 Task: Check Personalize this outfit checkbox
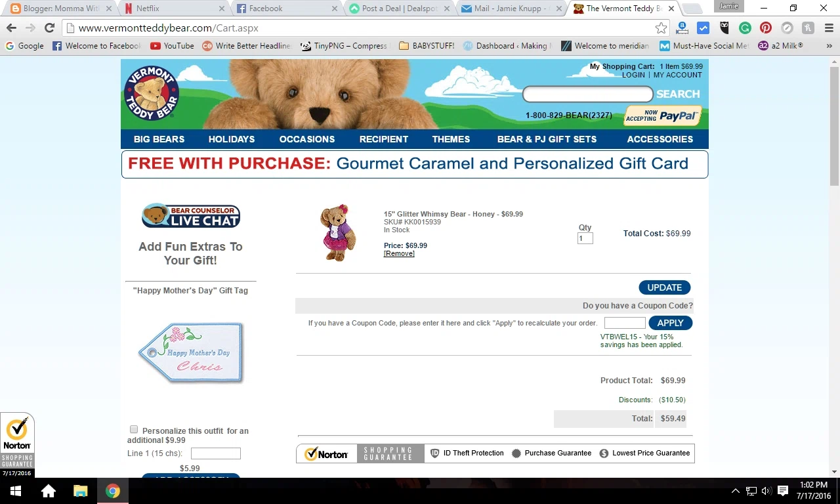[x=134, y=429]
